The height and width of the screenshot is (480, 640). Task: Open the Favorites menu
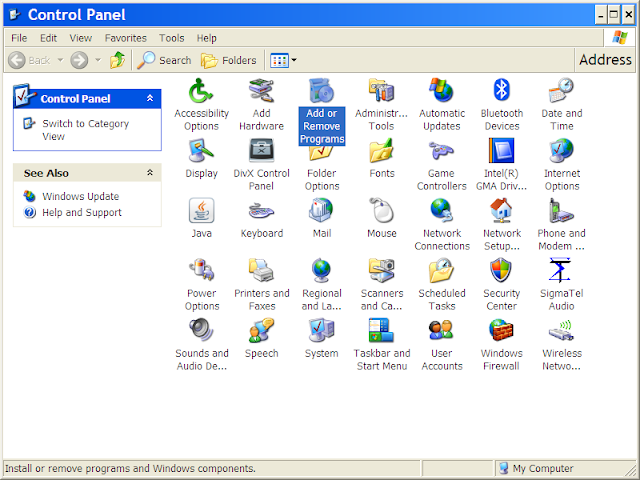[125, 38]
